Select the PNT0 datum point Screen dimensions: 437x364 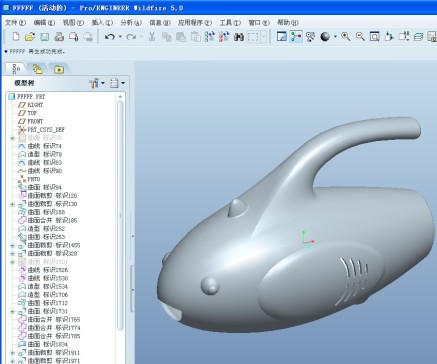click(x=29, y=179)
